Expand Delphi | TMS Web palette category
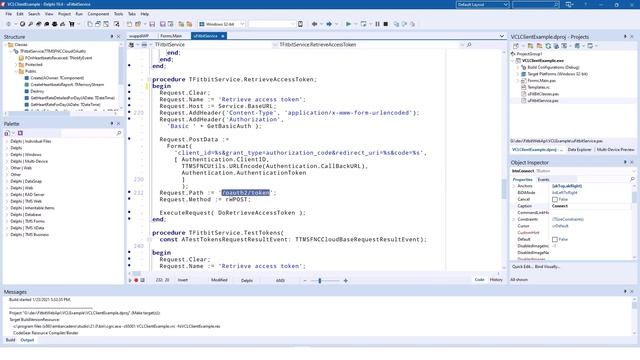This screenshot has height=360, width=640. [7, 201]
